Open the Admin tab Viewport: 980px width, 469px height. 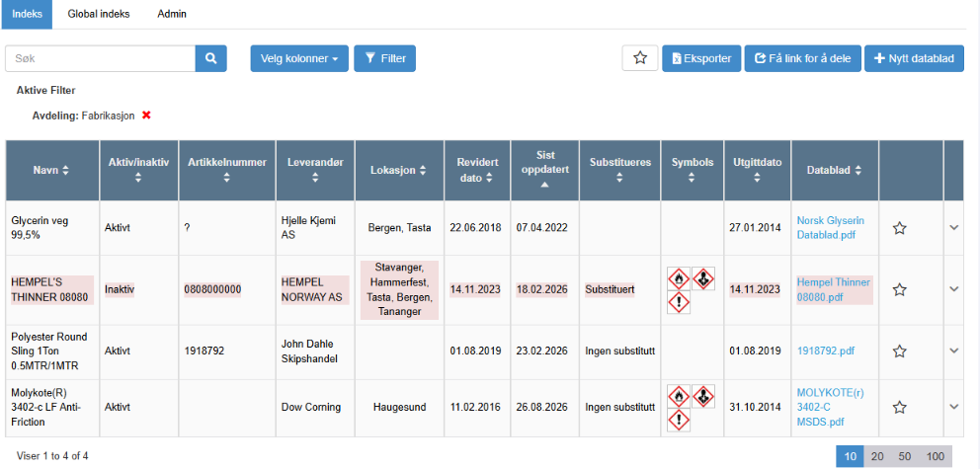(172, 14)
